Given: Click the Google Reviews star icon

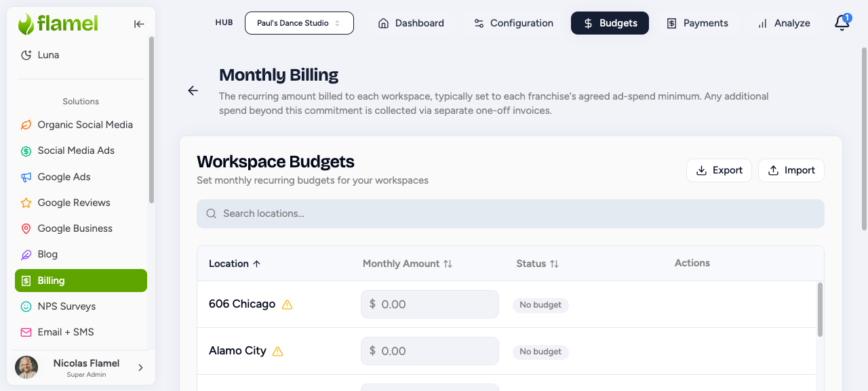Looking at the screenshot, I should [26, 203].
